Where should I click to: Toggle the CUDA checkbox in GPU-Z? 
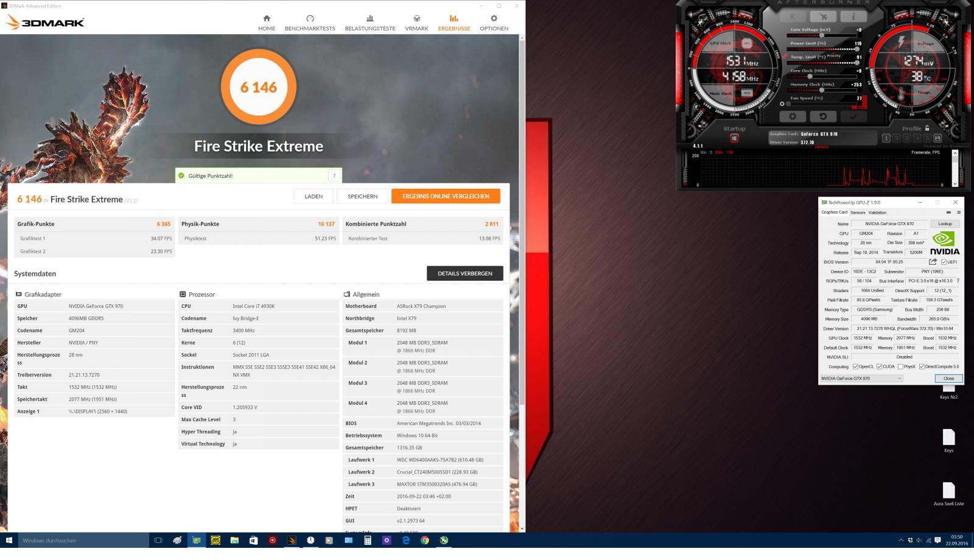tap(879, 366)
